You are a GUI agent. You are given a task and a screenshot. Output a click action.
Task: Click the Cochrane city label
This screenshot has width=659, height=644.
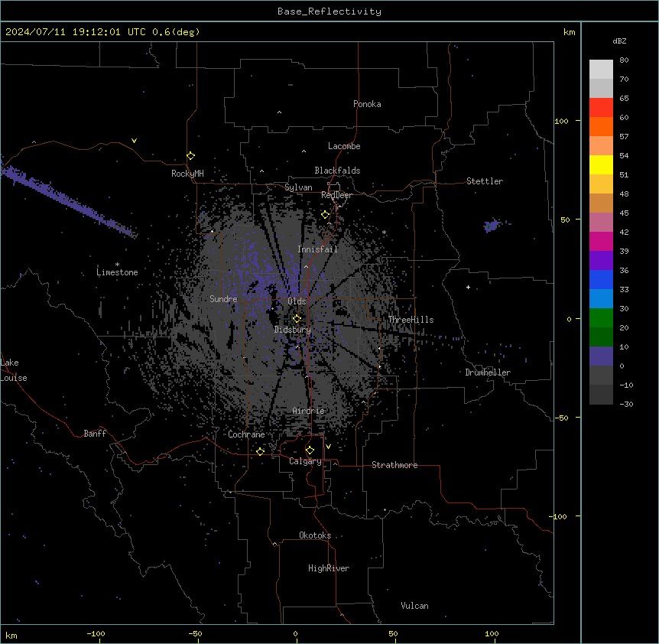[x=246, y=434]
